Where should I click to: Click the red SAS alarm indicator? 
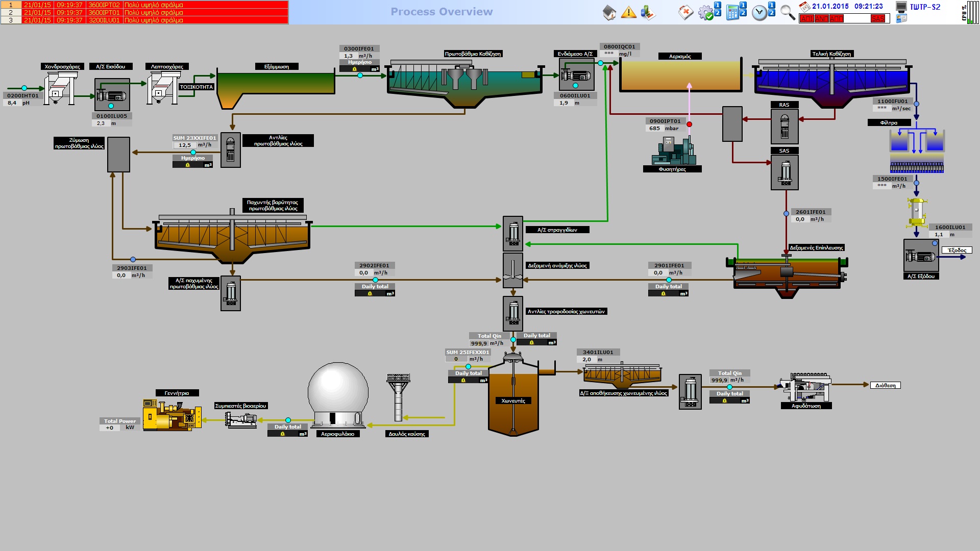878,18
